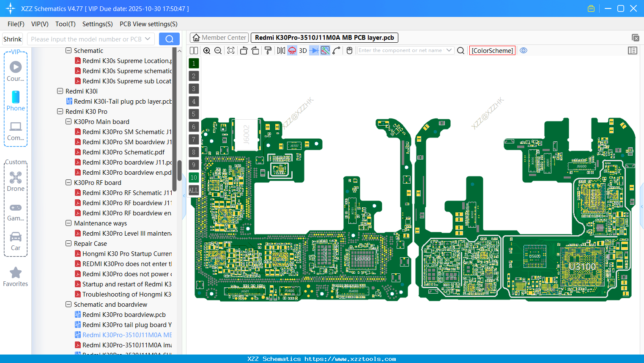Screen dimensions: 644x363
Task: Open the split screen view icon
Action: pos(194,50)
